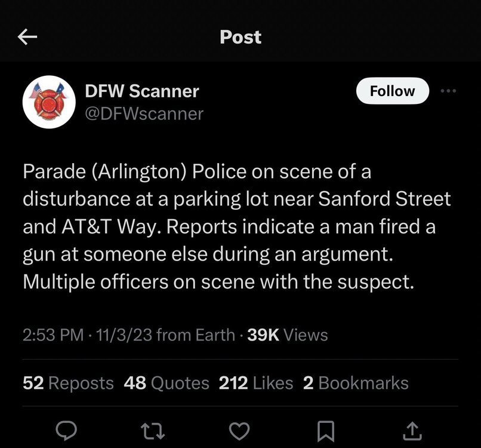
Task: Select the 11/3/23 from Earth date
Action: click(165, 335)
